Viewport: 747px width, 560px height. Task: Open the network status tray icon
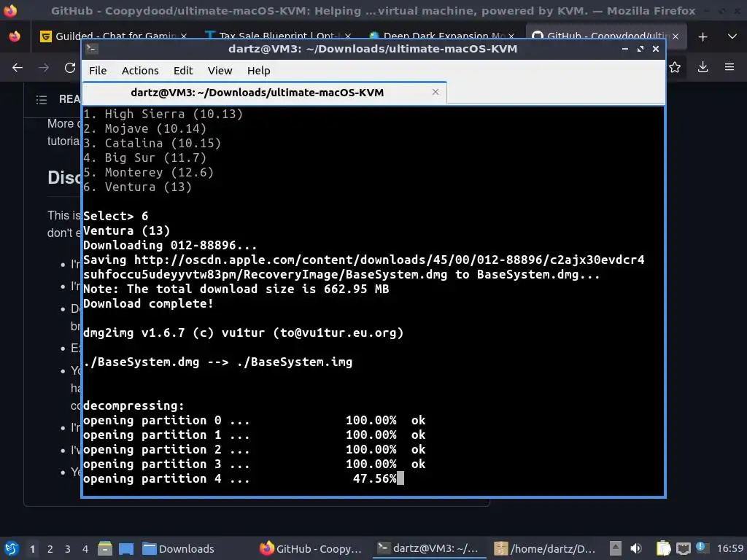coord(683,548)
